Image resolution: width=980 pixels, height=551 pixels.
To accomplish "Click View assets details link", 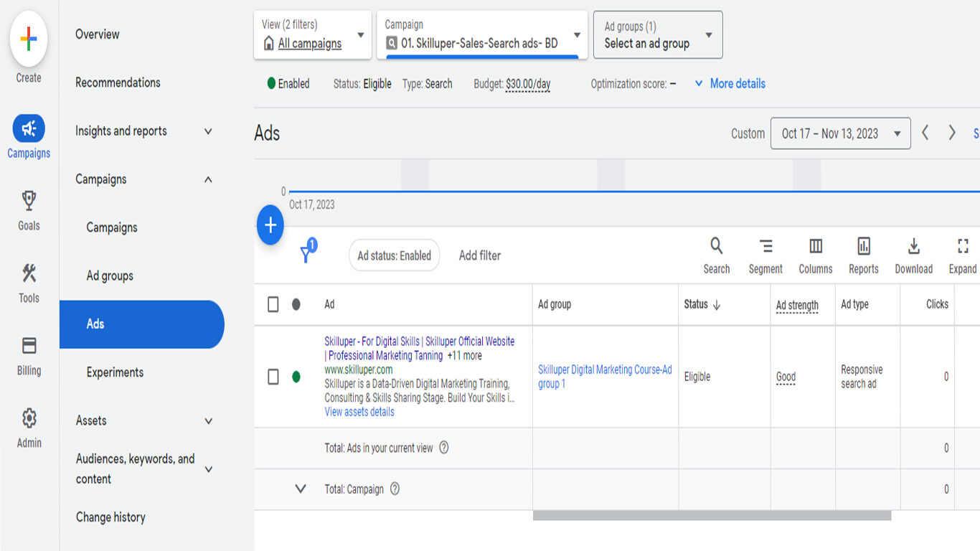I will pyautogui.click(x=359, y=412).
